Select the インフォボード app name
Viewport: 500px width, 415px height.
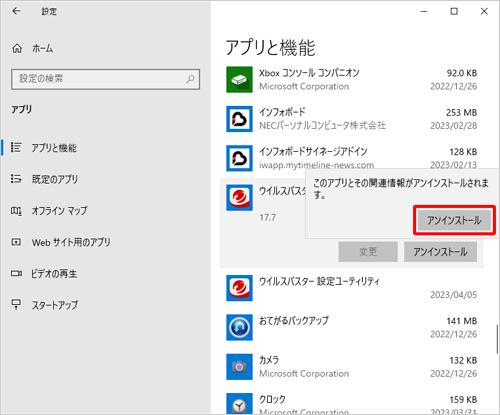point(282,112)
